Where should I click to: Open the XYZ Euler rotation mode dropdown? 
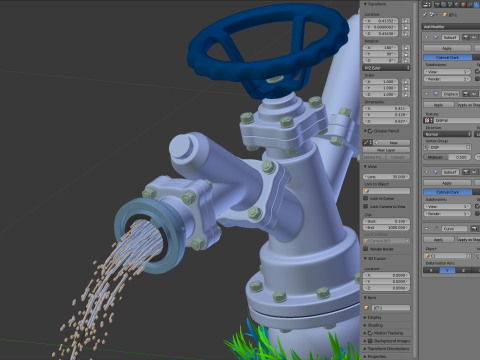pyautogui.click(x=386, y=68)
